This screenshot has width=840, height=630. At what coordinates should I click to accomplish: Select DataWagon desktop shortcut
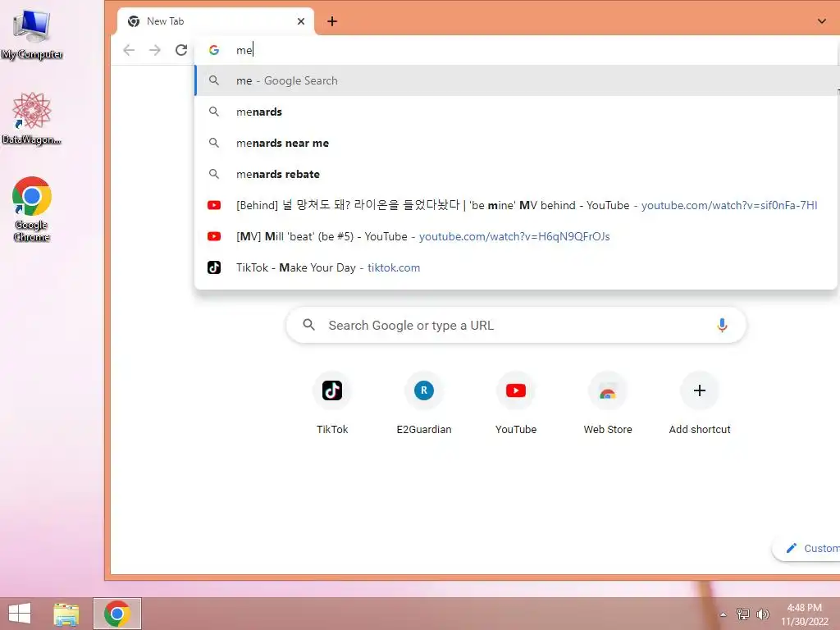tap(32, 118)
